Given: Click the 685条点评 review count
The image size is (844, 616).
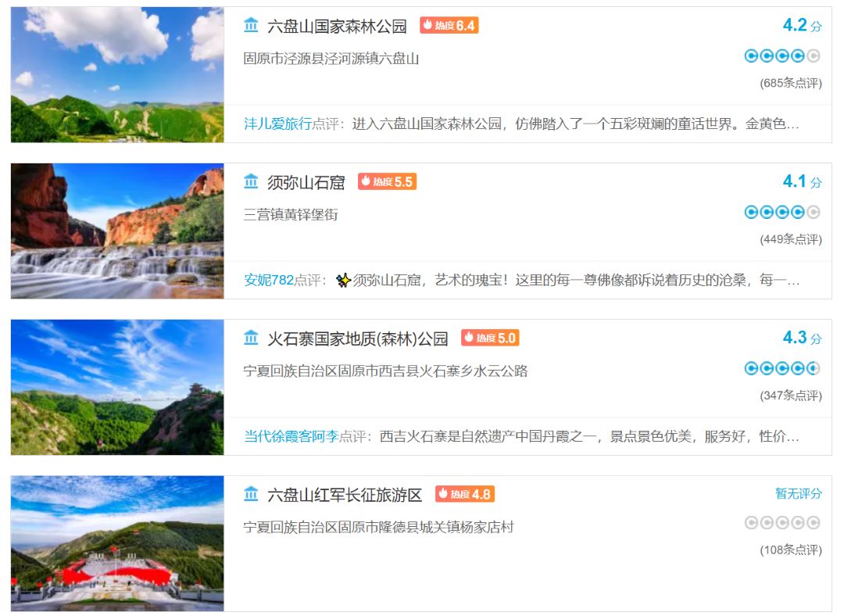Looking at the screenshot, I should coord(791,83).
